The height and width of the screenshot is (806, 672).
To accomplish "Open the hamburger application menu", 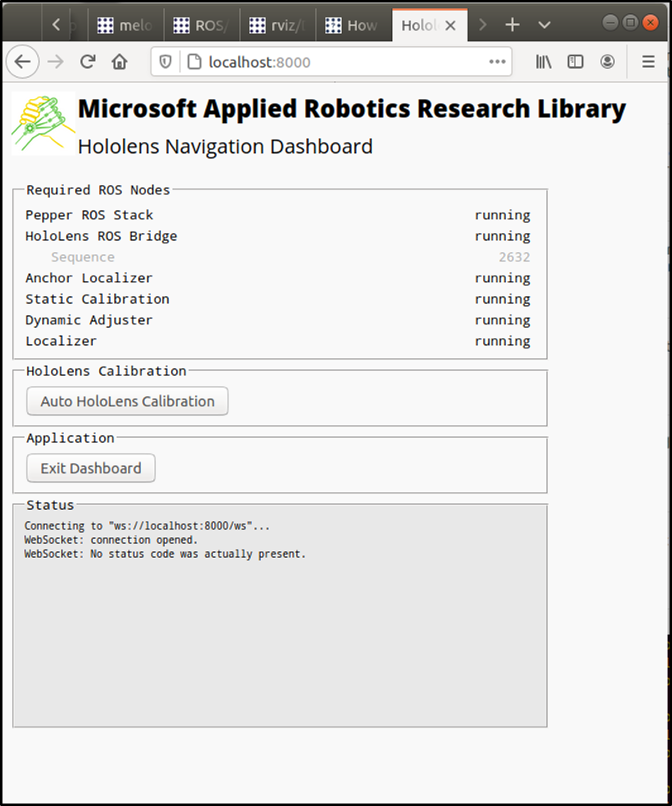I will click(x=648, y=62).
